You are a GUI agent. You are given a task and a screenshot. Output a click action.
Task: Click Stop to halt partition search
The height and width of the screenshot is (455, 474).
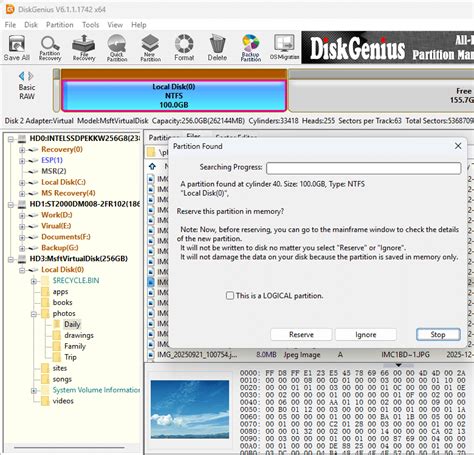click(x=438, y=335)
